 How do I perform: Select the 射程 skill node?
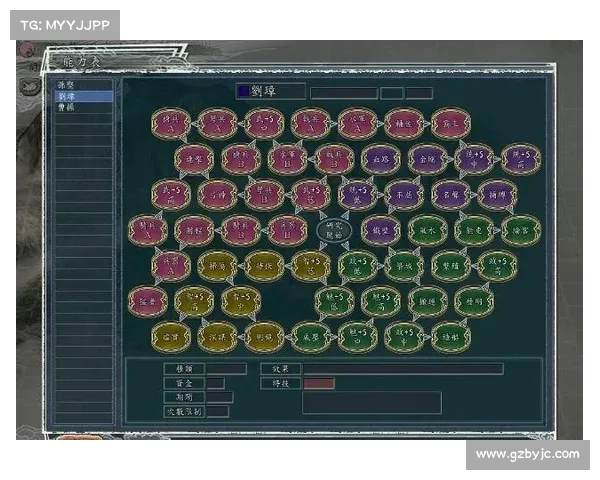coord(194,230)
